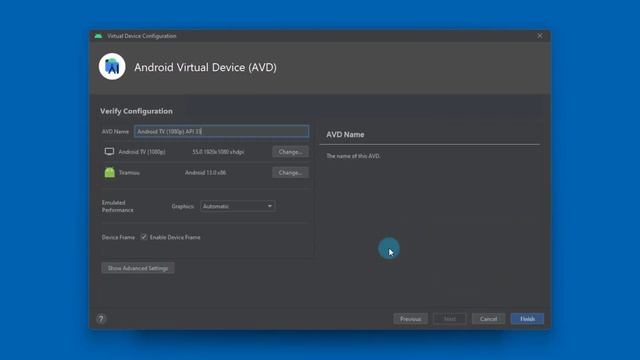Open help with the question mark icon
This screenshot has width=640, height=360.
click(x=101, y=318)
